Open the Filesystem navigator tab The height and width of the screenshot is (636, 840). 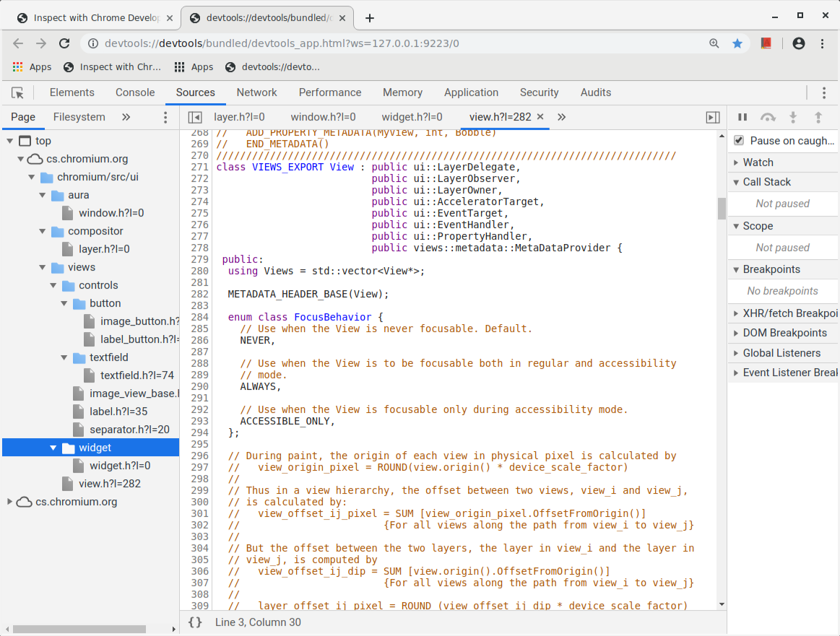[x=79, y=117]
